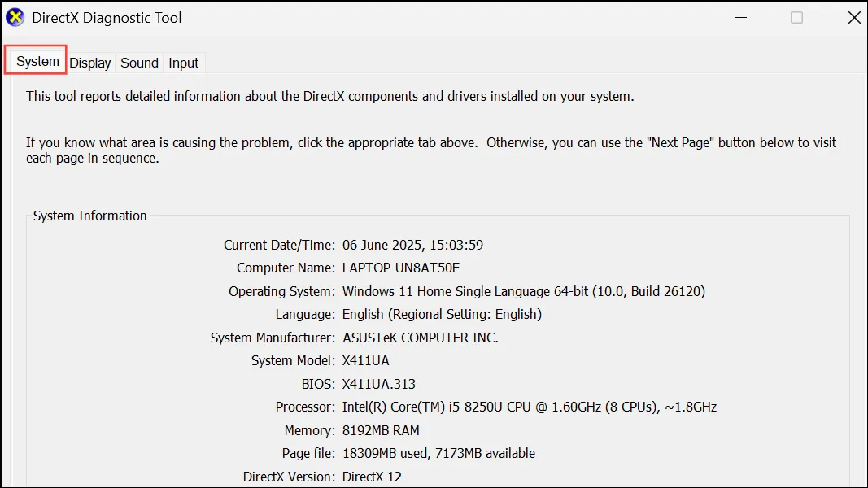Click the 'Current Date/Time:' label

point(279,245)
